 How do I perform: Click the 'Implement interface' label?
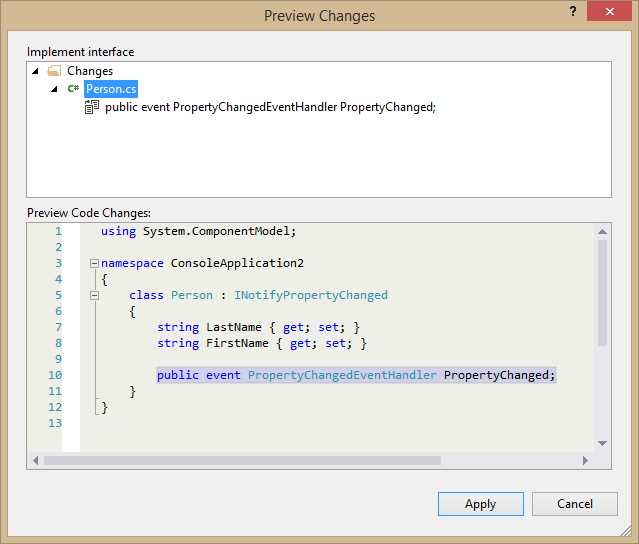[80, 52]
